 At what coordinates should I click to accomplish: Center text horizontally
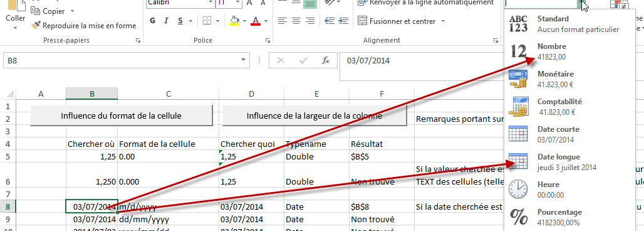click(x=296, y=21)
